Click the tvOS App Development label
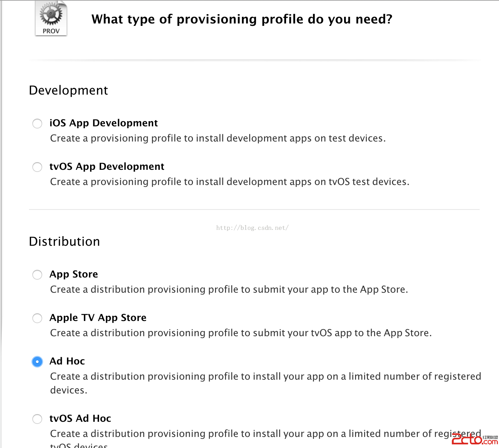This screenshot has width=499, height=448. (107, 166)
